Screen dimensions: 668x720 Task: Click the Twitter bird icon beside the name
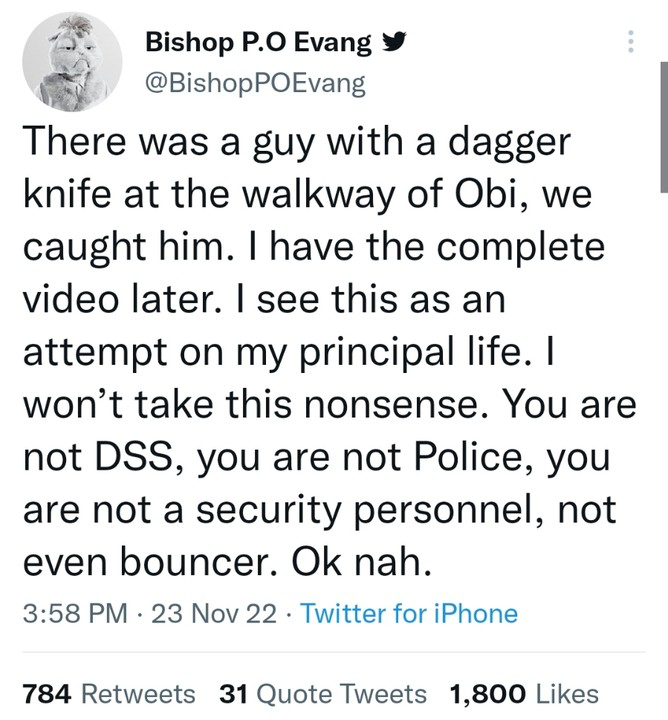pyautogui.click(x=392, y=42)
